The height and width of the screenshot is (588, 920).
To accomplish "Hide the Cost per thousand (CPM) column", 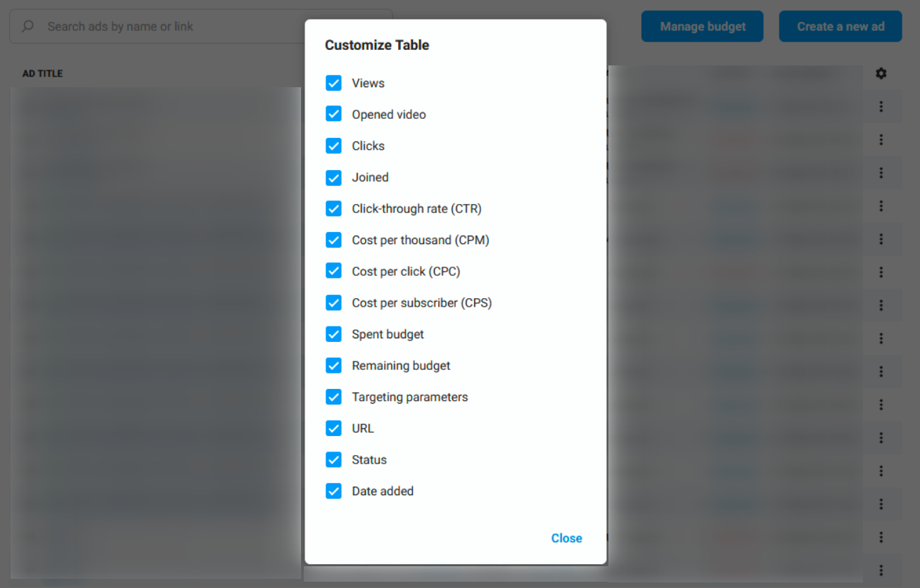I will pos(333,240).
